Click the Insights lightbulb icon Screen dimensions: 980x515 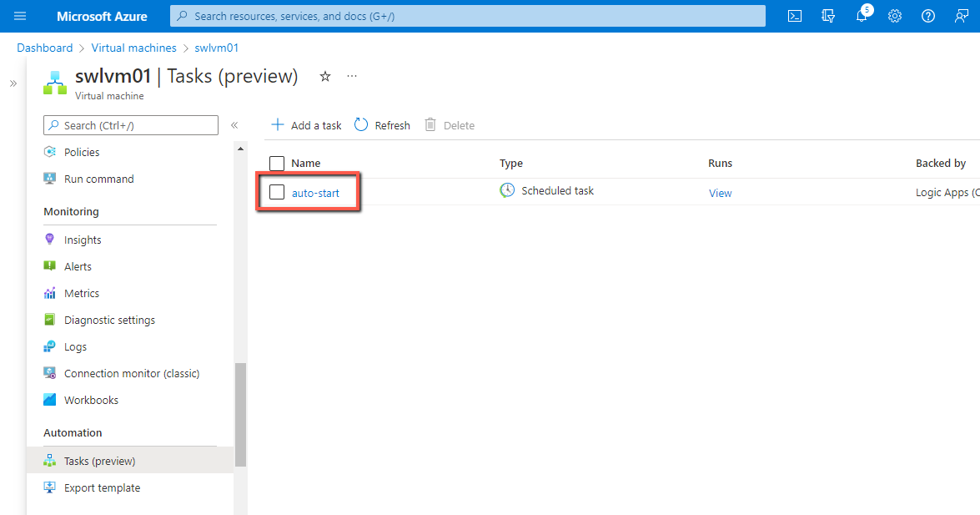tap(49, 239)
